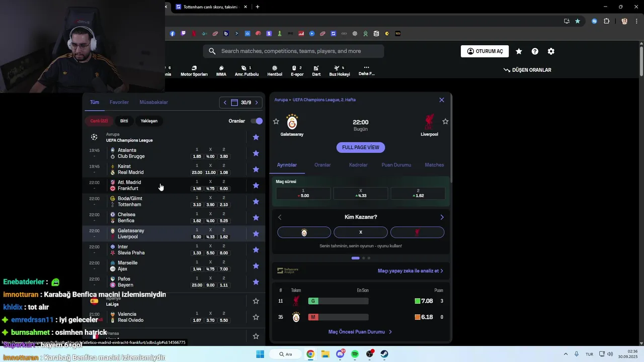Click the search magnifier icon
This screenshot has height=362, width=644.
pos(212,51)
